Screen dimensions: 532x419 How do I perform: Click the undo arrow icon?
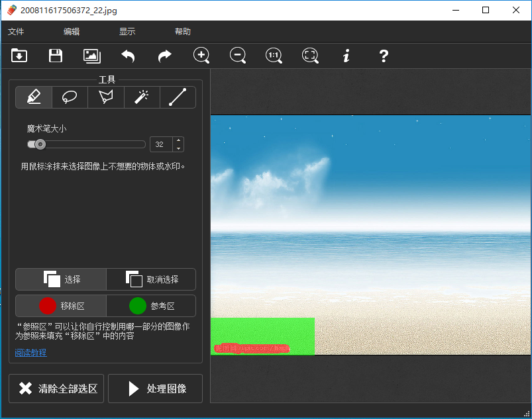click(x=128, y=56)
